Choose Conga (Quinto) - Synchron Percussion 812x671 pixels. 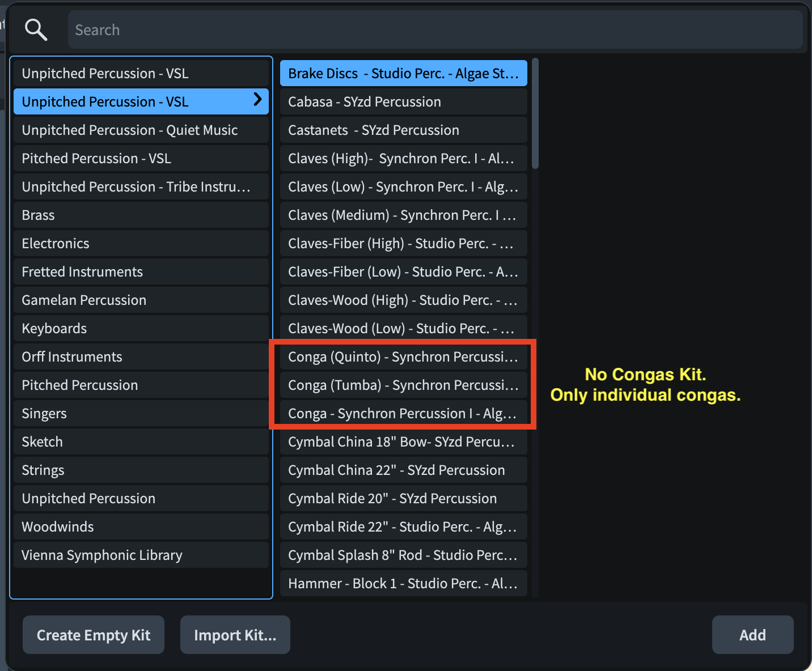click(x=403, y=356)
